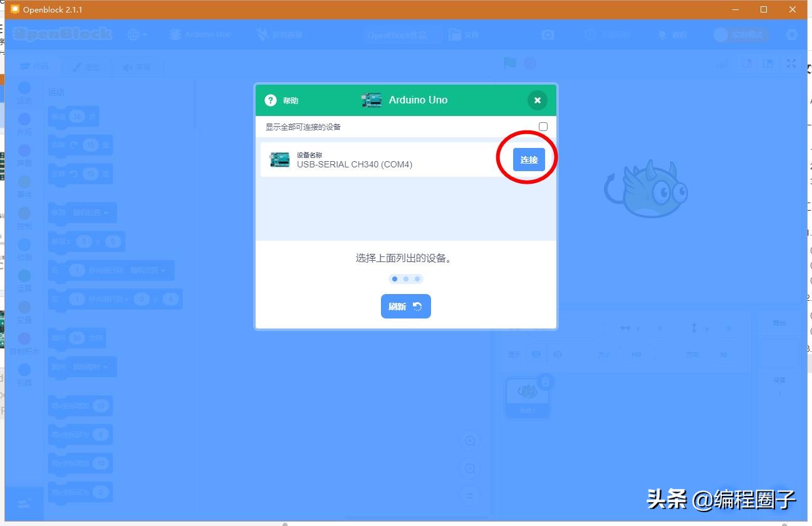Click the green flag to run the project
The height and width of the screenshot is (526, 812).
click(x=509, y=63)
